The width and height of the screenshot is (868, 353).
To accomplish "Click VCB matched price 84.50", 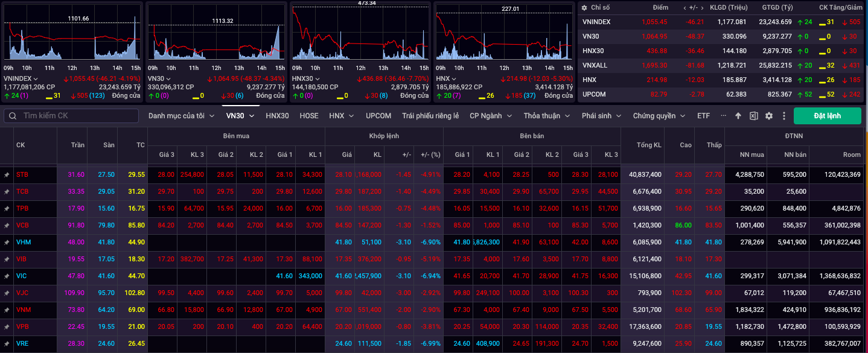I will (343, 225).
